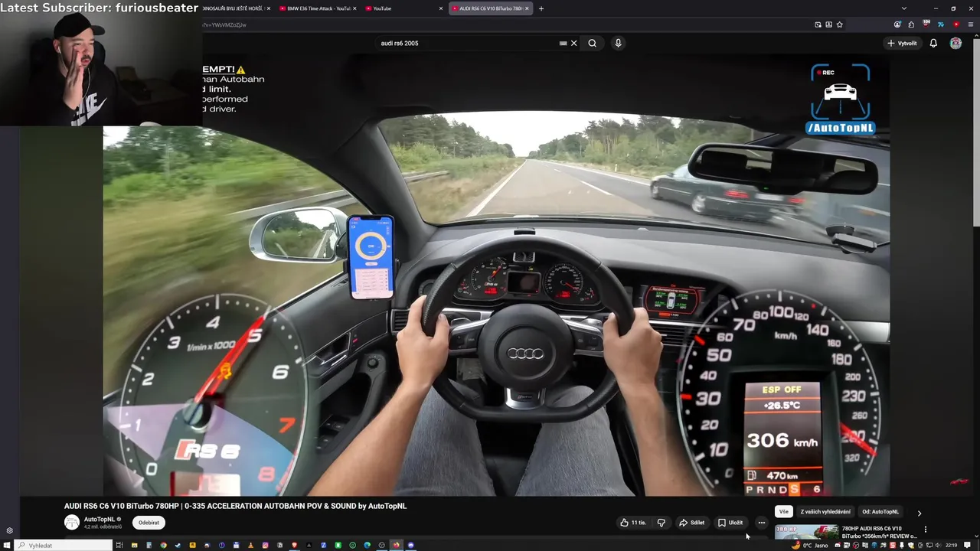Switch to the plain YouTube browser tab
Image resolution: width=980 pixels, height=551 pixels.
(402, 8)
